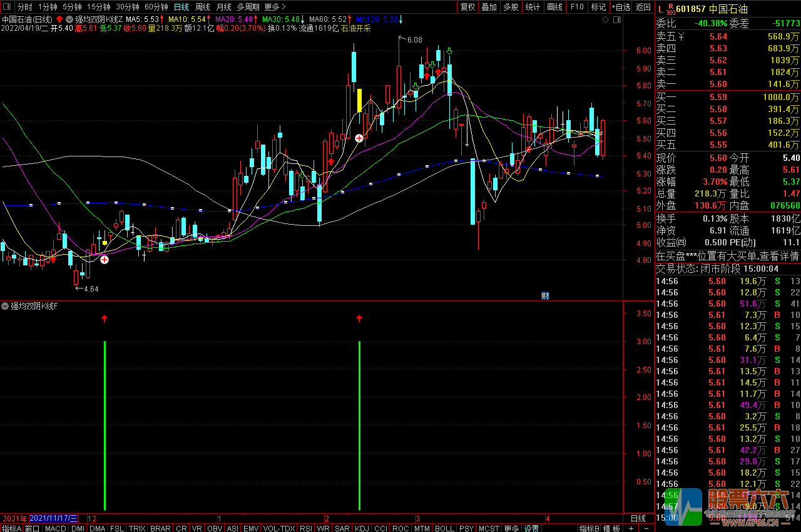Click the second red circle-plus signal near 5.50

click(x=359, y=138)
